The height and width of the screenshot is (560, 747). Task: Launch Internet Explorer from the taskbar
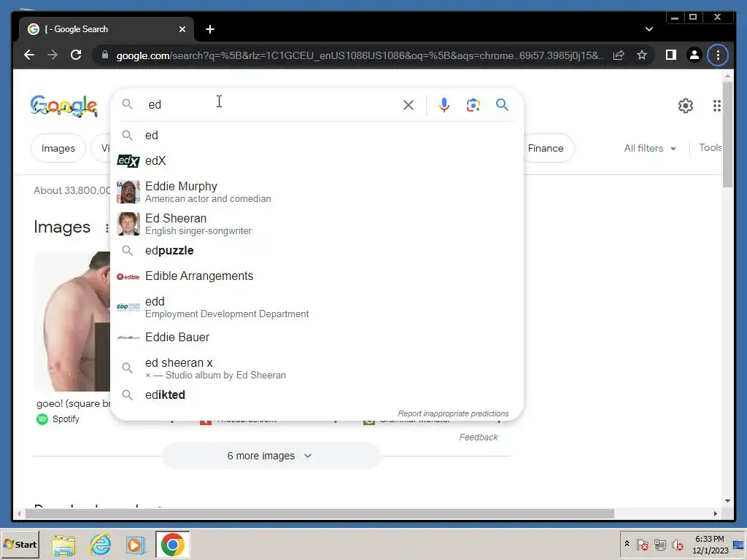point(101,545)
